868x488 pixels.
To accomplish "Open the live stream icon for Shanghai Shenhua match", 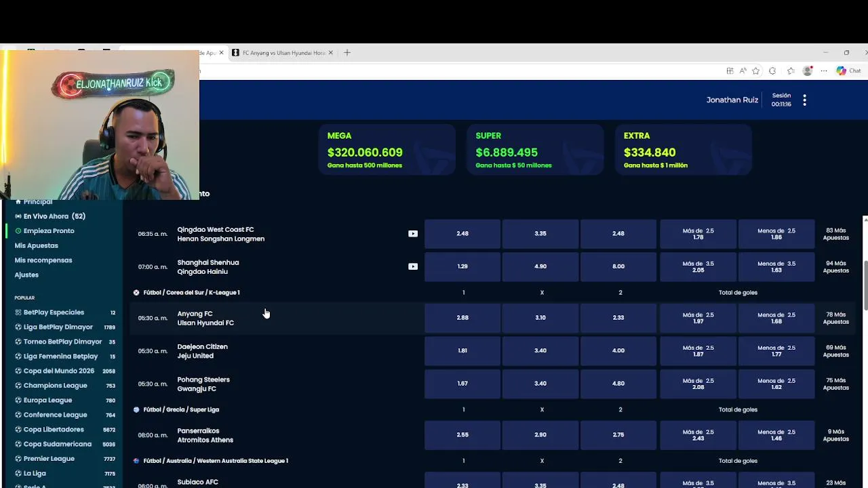I will pos(413,266).
